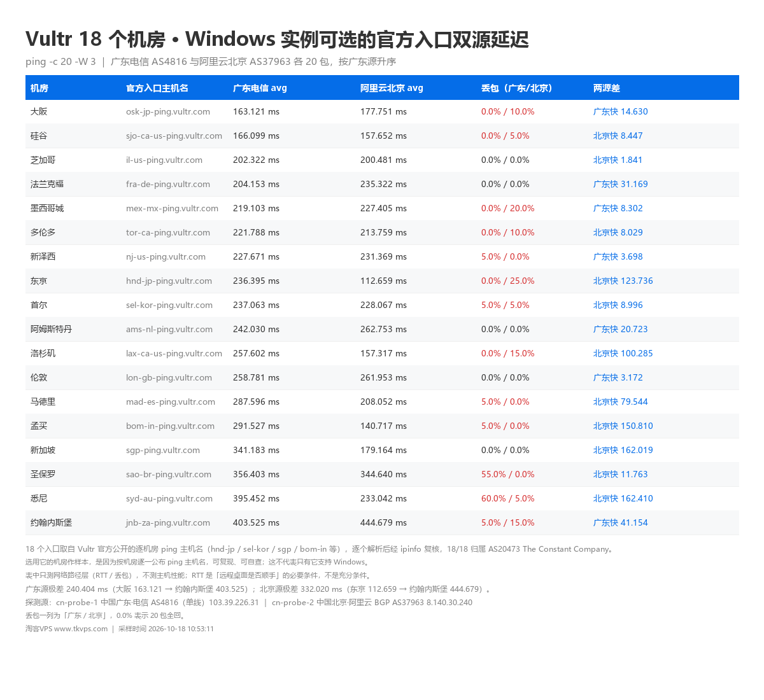Select hostname lon-gb-ping.vultr.com
The width and height of the screenshot is (764, 700).
pyautogui.click(x=169, y=377)
